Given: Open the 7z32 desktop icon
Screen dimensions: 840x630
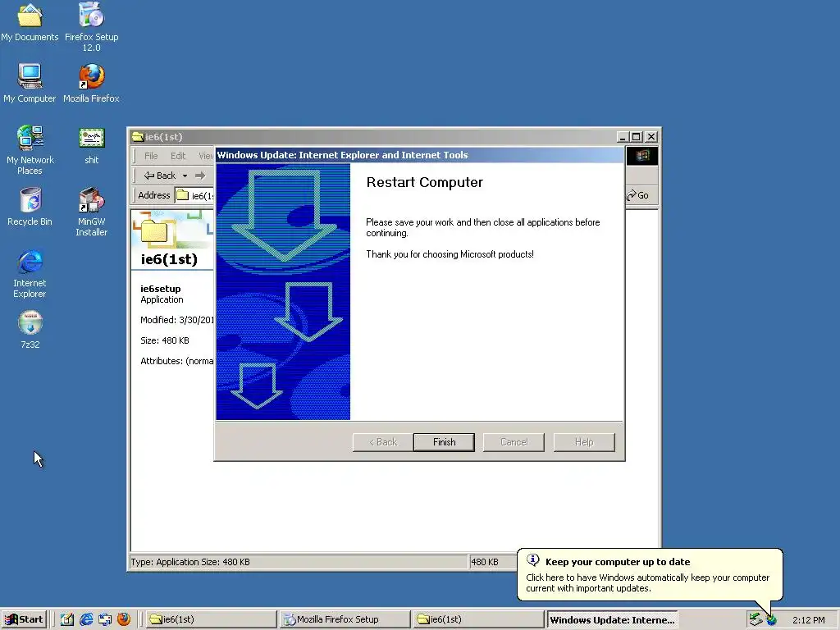Looking at the screenshot, I should pyautogui.click(x=30, y=330).
